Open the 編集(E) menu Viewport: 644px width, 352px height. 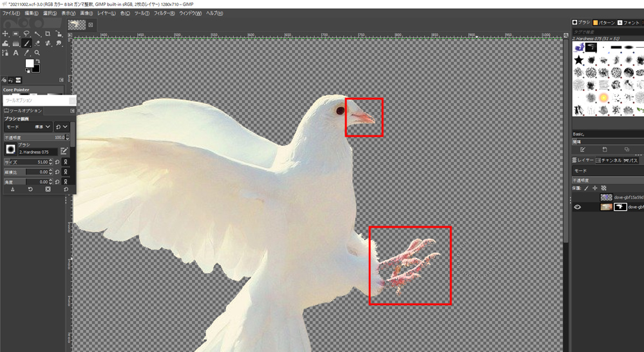31,13
